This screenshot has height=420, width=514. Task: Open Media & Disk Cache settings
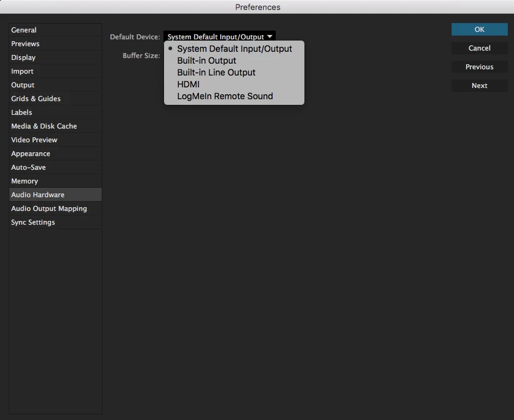[56, 126]
